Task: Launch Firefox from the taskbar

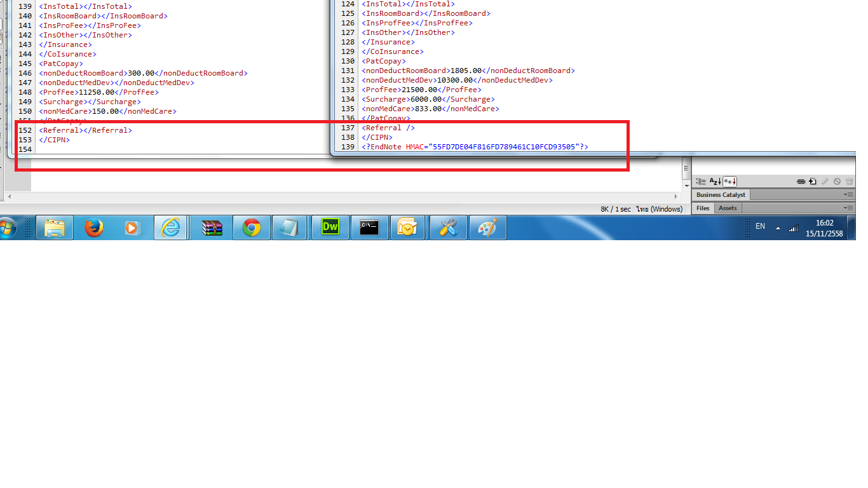Action: coord(94,227)
